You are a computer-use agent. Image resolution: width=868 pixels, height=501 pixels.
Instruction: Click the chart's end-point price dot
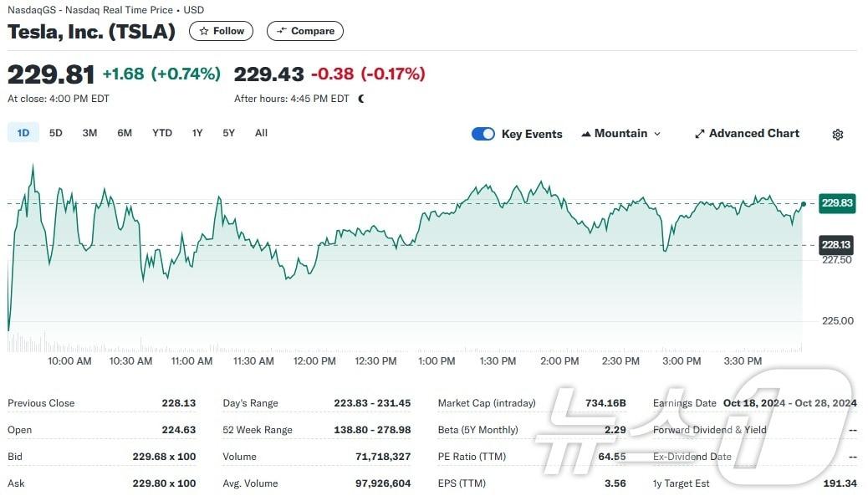point(804,204)
